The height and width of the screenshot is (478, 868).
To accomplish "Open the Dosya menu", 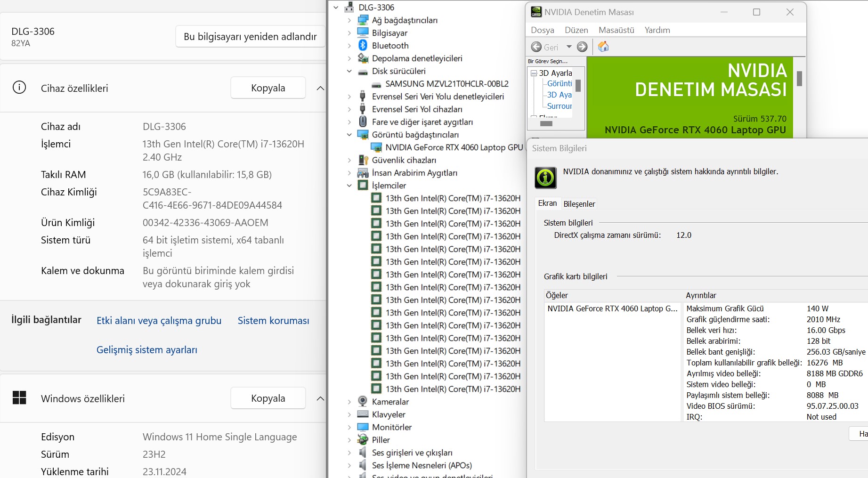I will coord(543,30).
